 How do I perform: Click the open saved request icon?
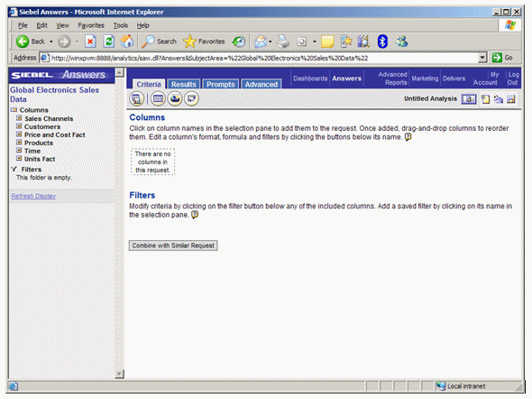(x=499, y=99)
